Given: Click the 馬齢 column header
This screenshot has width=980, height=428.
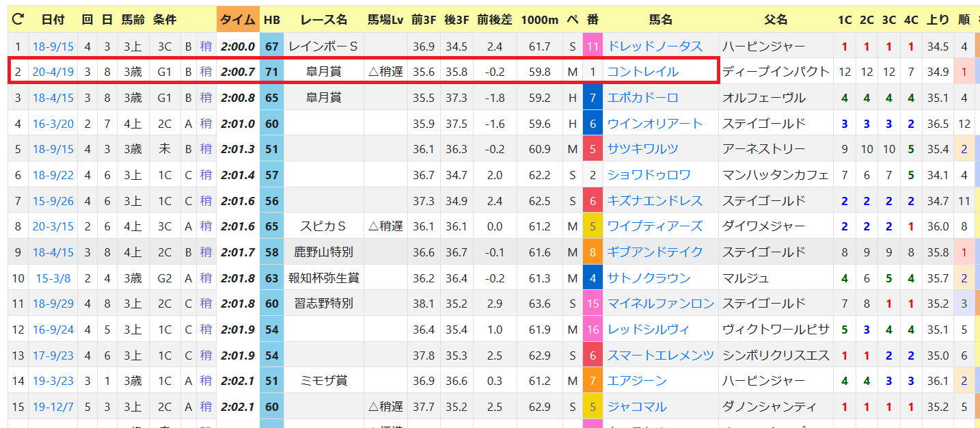Looking at the screenshot, I should [133, 20].
